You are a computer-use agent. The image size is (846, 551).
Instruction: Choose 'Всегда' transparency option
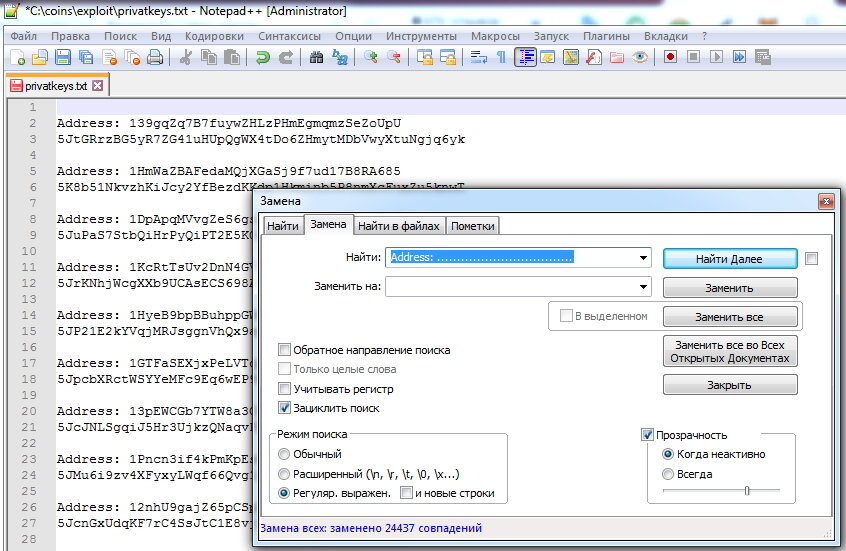point(668,474)
